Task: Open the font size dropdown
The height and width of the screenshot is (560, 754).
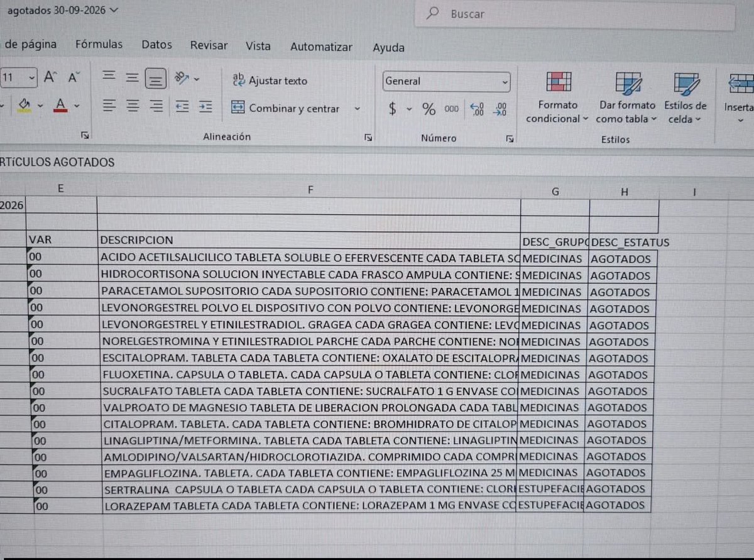Action: (32, 78)
